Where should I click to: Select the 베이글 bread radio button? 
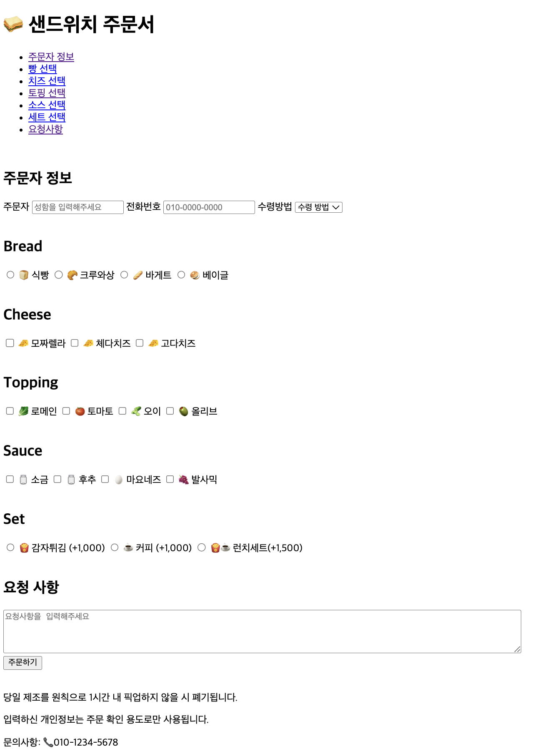(x=181, y=275)
